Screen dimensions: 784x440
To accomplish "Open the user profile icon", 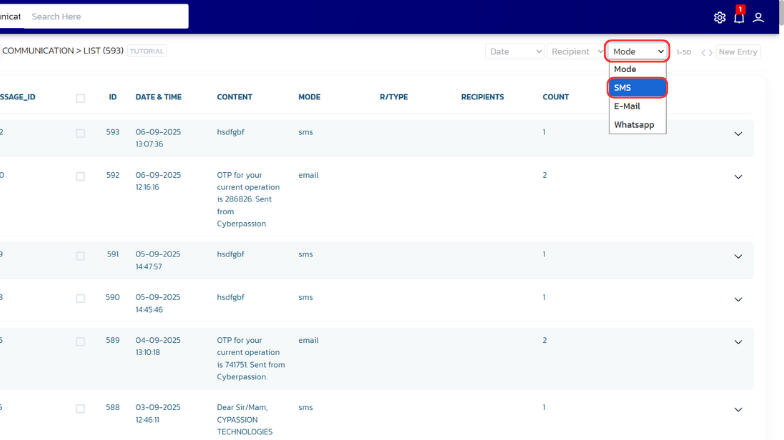I will click(759, 17).
